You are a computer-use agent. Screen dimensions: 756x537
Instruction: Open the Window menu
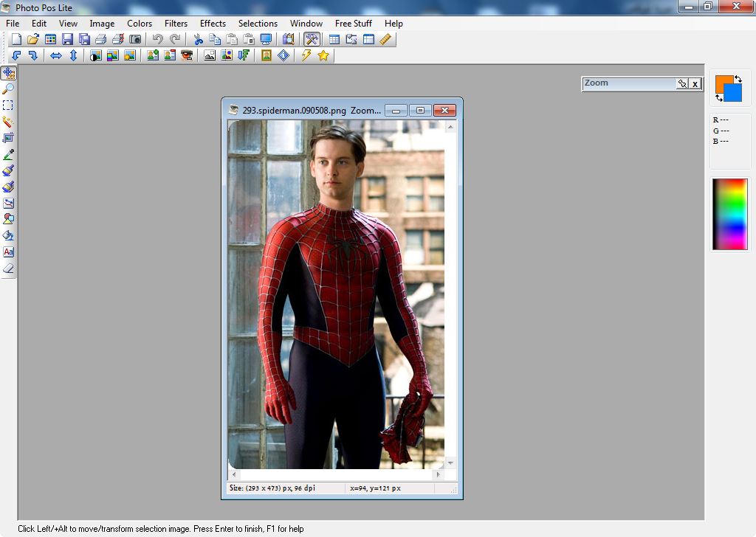coord(306,23)
